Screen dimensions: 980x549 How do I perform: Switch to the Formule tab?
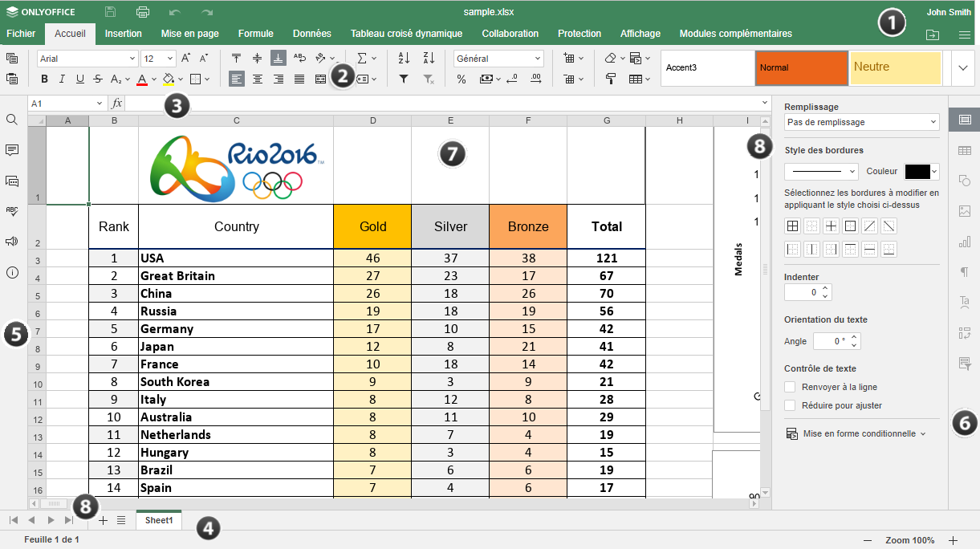coord(255,34)
